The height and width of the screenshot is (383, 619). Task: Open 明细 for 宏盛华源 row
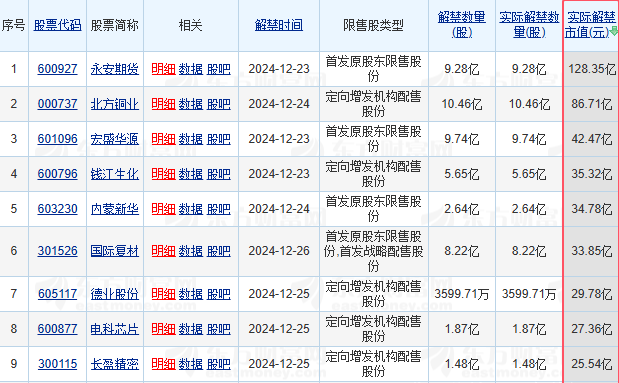click(163, 139)
